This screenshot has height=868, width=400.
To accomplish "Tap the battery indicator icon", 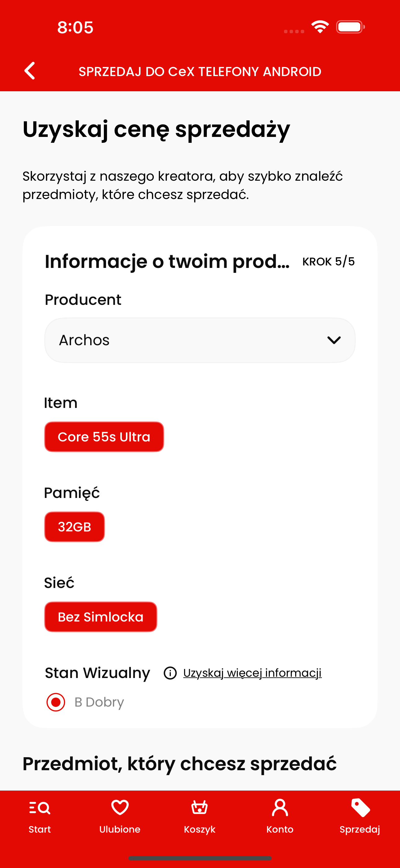I will (x=350, y=27).
